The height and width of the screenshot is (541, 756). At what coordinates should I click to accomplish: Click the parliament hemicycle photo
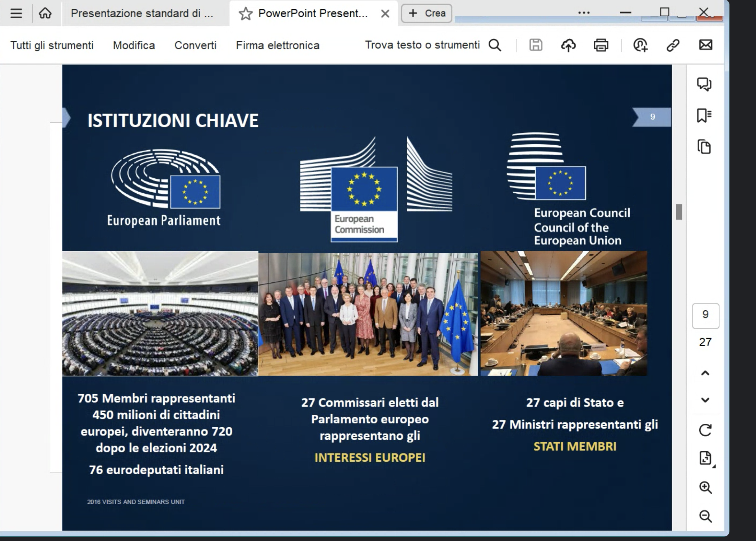[x=160, y=314]
